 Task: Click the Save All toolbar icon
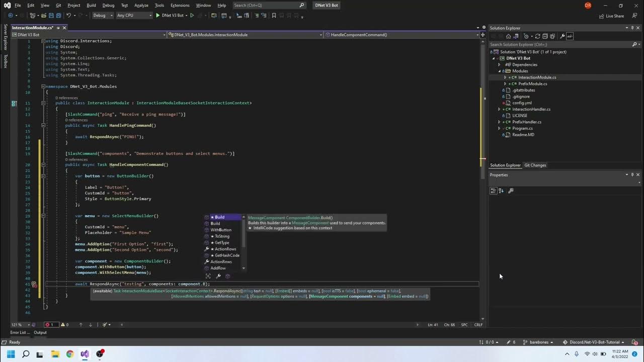tap(59, 16)
